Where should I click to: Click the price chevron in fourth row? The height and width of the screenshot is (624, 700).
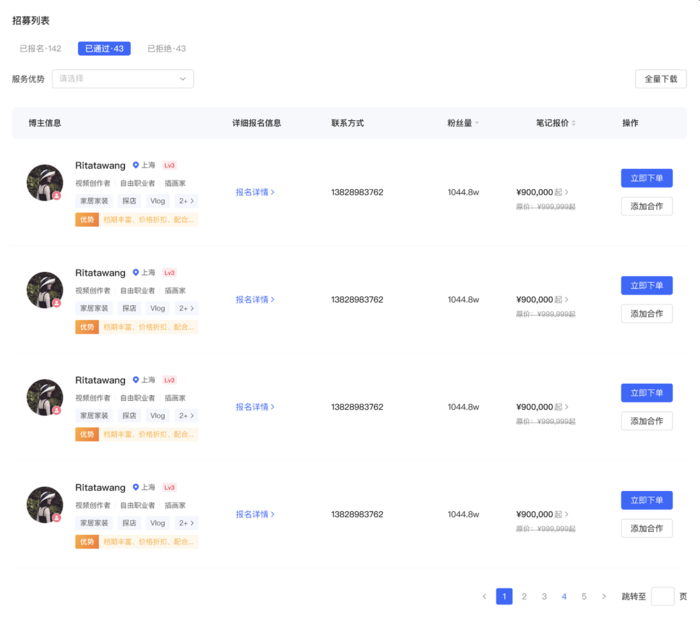[x=570, y=514]
